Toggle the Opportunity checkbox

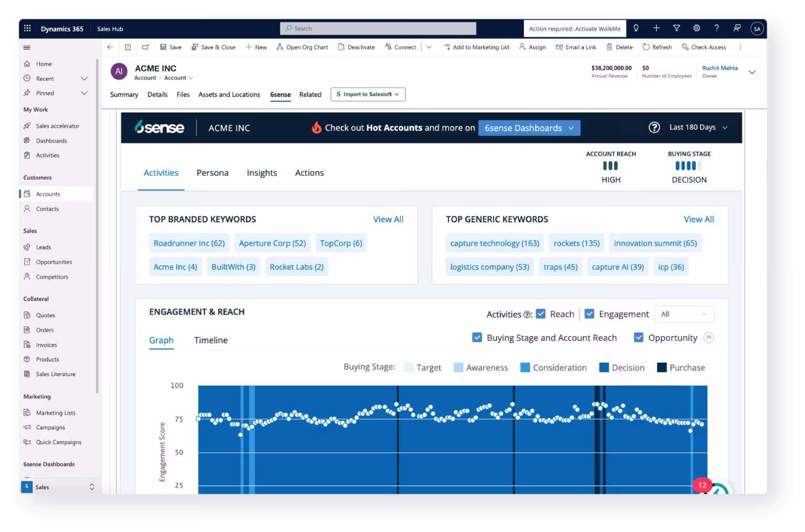pyautogui.click(x=638, y=338)
